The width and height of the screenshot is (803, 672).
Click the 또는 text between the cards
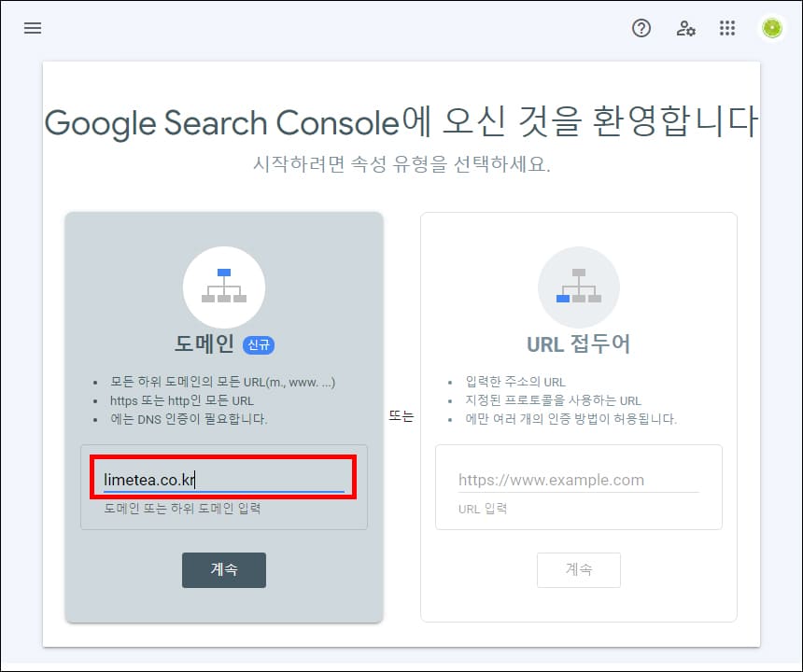400,415
